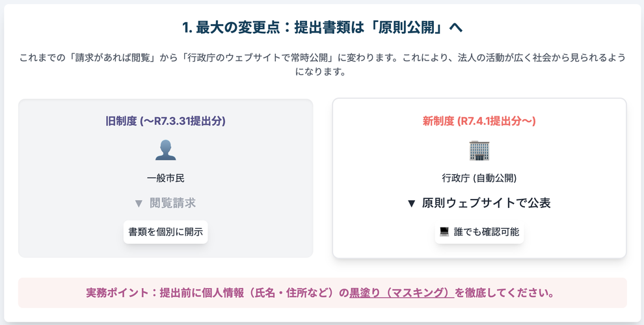Click the ▼ arrow before 閲覧請求
This screenshot has height=325, width=644.
point(138,203)
